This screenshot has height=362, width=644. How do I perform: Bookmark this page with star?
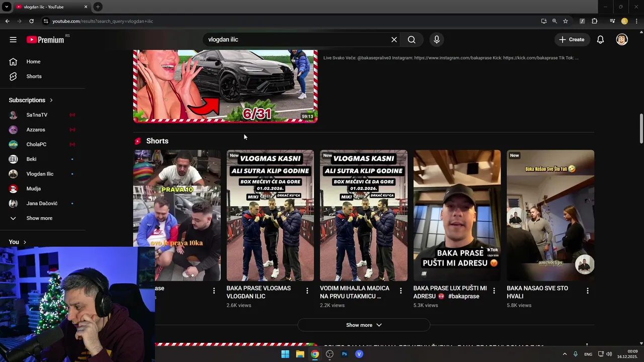[566, 21]
